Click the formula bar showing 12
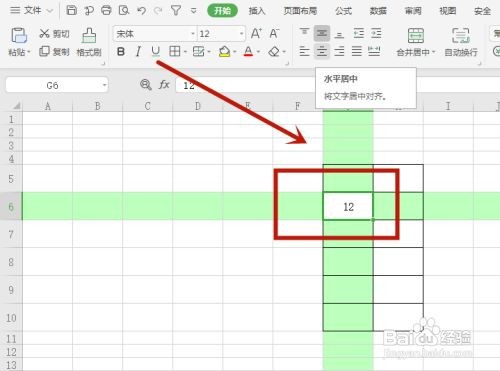Screen dimensions: 500x371 pyautogui.click(x=245, y=85)
